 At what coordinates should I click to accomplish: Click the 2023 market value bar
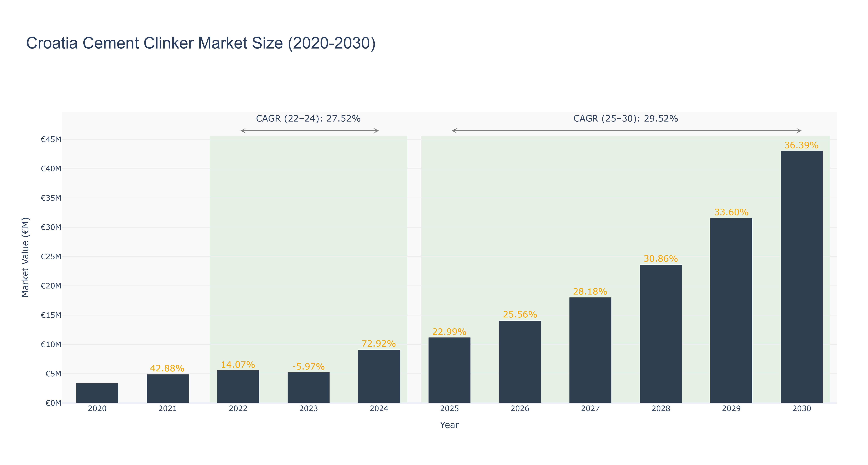309,387
